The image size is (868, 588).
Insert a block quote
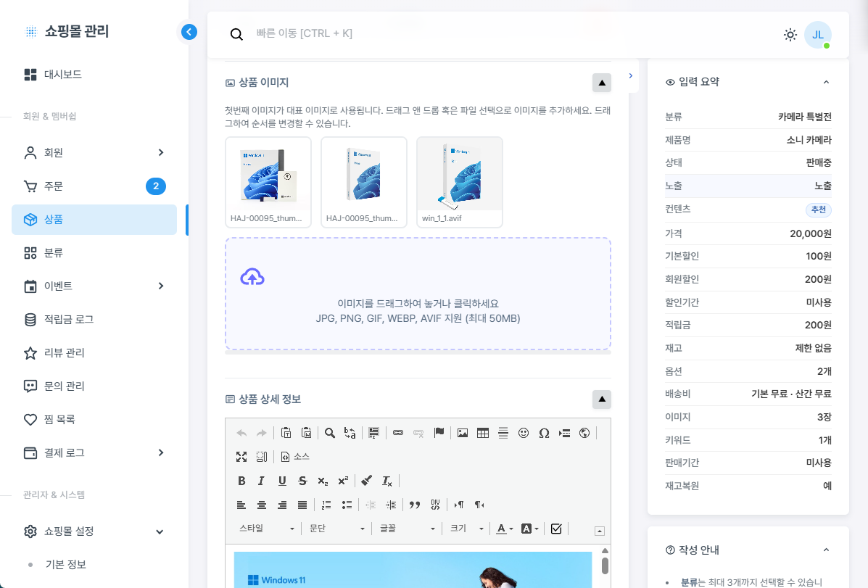415,505
